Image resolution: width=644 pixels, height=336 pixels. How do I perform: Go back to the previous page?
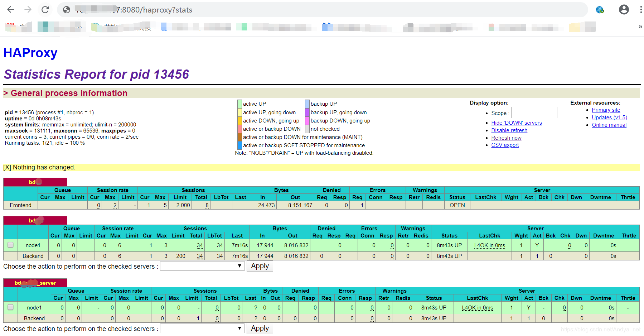coord(11,10)
